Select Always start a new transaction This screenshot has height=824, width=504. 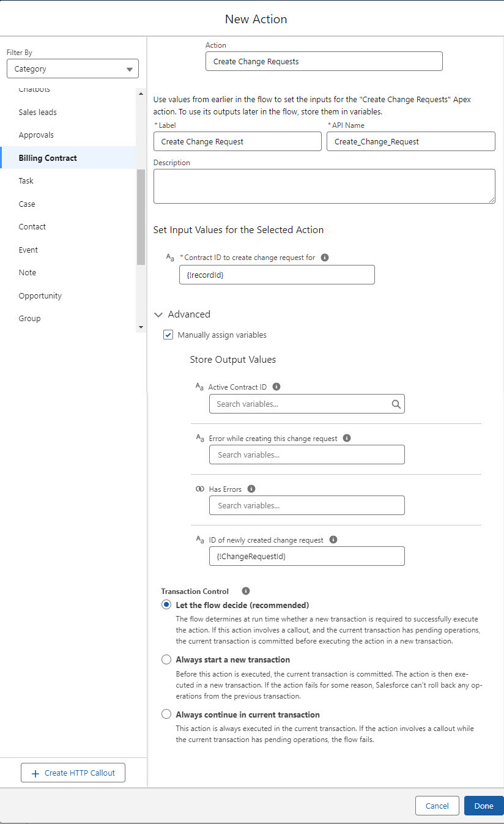pyautogui.click(x=166, y=659)
